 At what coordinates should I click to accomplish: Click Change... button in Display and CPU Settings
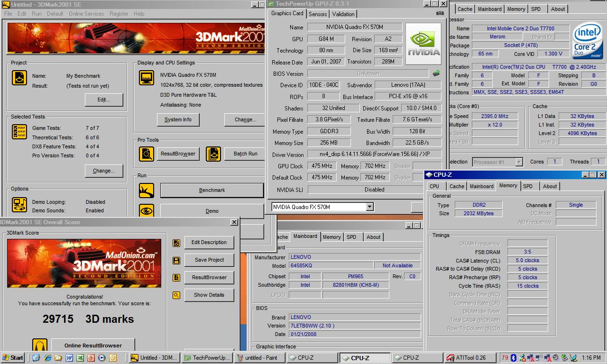point(245,119)
